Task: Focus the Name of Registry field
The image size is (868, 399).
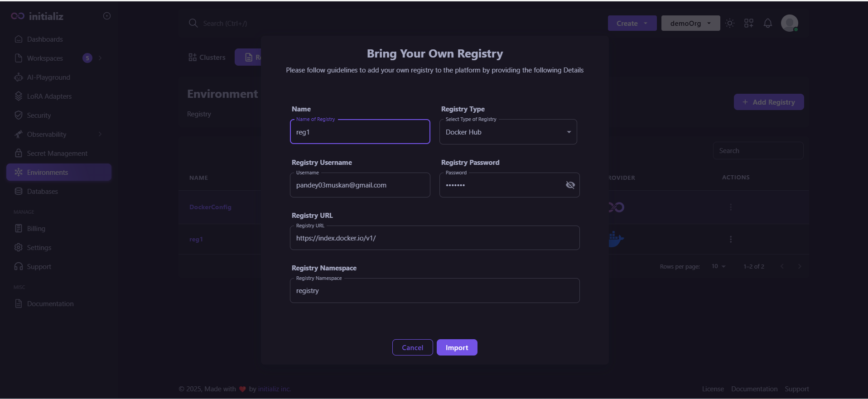Action: [x=360, y=132]
